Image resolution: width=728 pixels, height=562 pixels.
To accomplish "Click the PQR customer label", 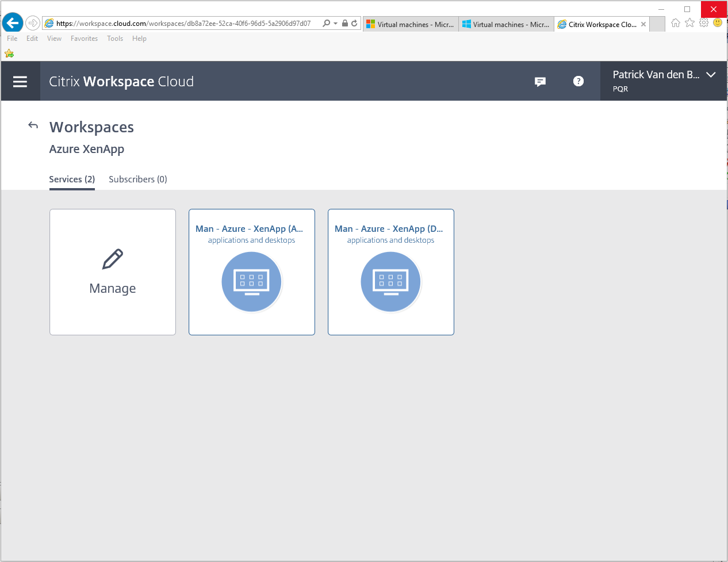I will click(620, 89).
